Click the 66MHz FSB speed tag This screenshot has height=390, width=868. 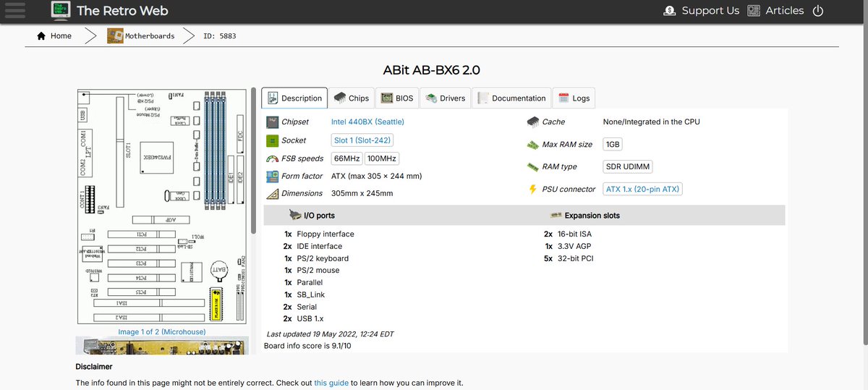[x=347, y=158]
